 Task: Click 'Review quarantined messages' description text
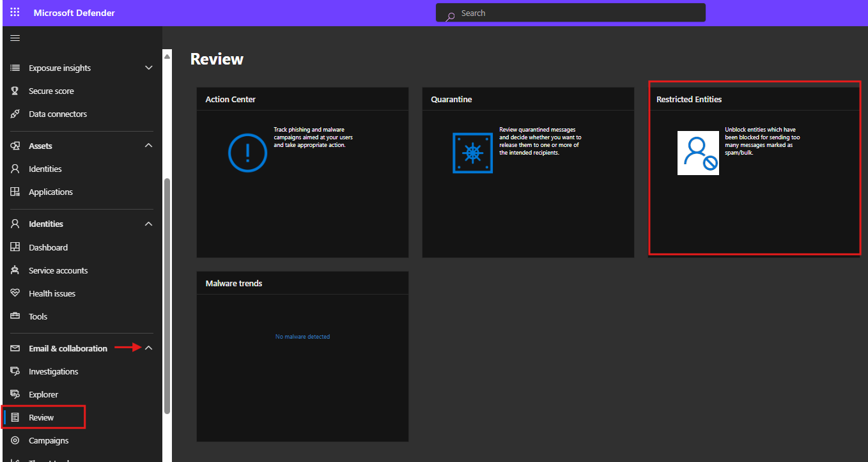coord(540,141)
